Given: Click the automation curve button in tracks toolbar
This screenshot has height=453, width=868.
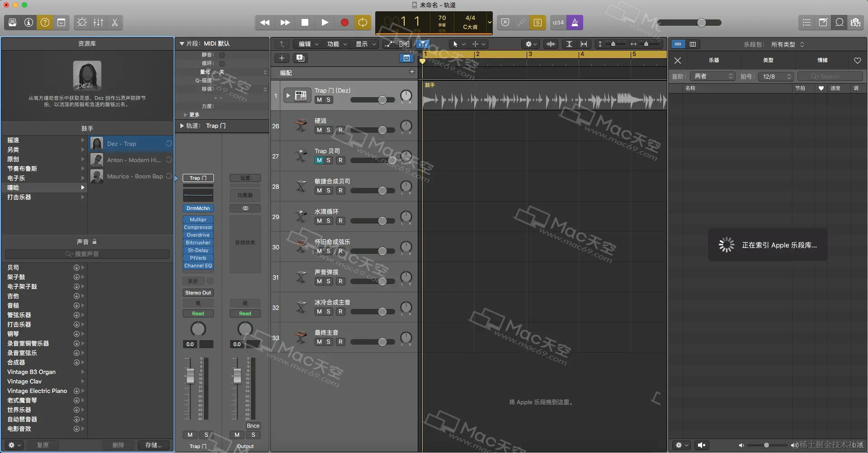Looking at the screenshot, I should pyautogui.click(x=388, y=44).
